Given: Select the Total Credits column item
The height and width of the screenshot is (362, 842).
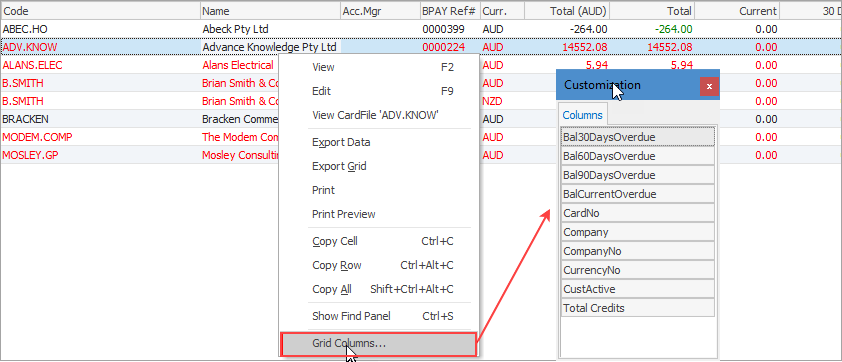Looking at the screenshot, I should coord(638,308).
